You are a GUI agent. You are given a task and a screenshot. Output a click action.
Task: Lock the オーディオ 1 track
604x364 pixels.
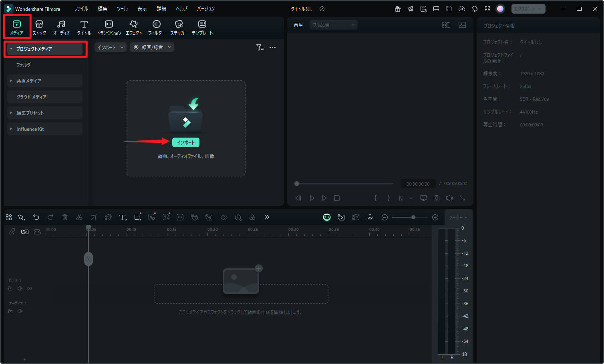[10, 311]
